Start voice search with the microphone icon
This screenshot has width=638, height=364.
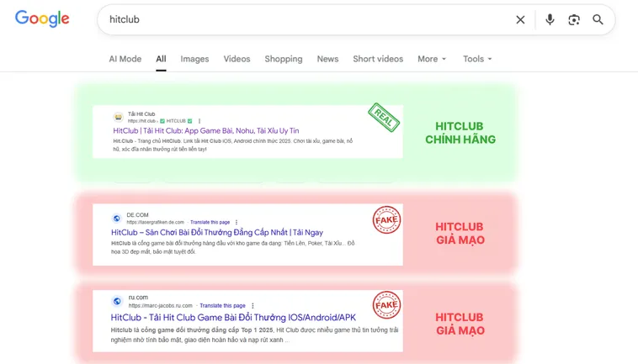coord(550,19)
